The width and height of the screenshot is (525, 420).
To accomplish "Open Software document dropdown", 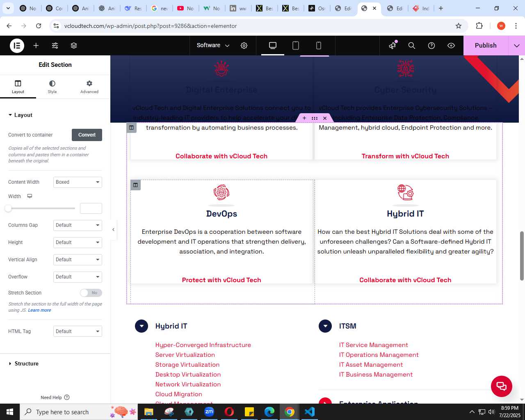I will pos(213,46).
